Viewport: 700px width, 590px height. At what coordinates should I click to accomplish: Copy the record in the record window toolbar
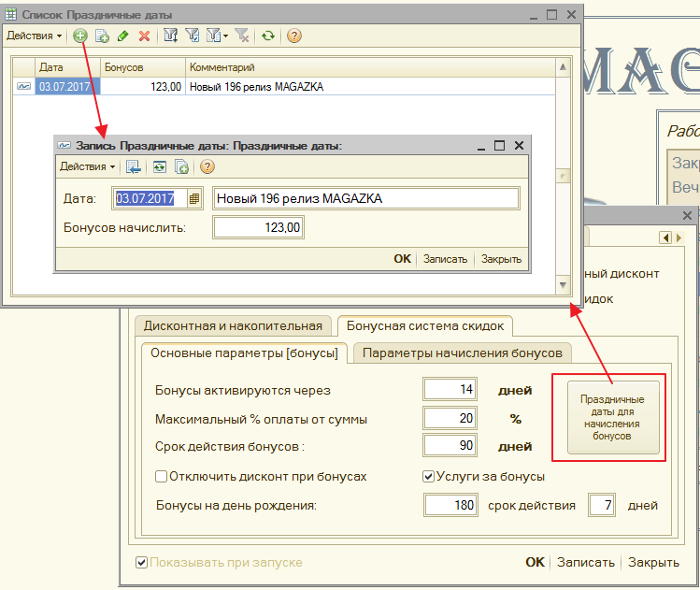(x=181, y=167)
